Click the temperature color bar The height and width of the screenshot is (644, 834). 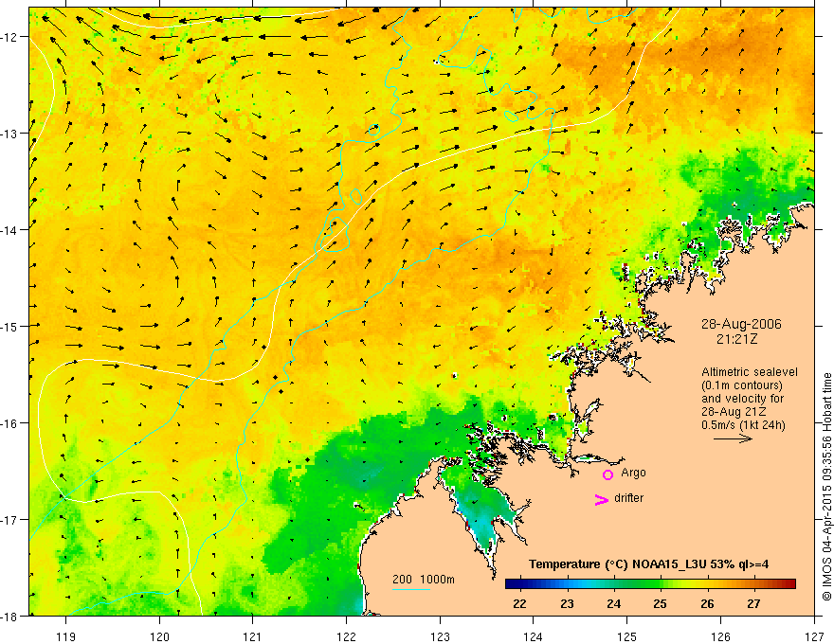650,584
